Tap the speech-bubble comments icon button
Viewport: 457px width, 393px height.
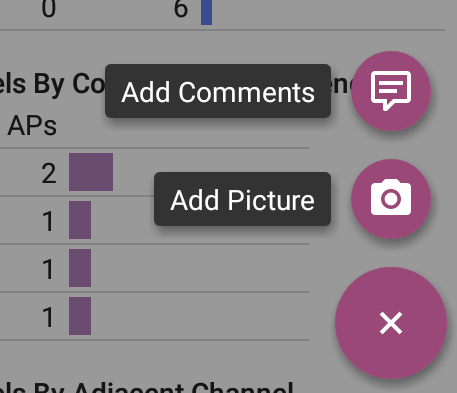pos(391,91)
